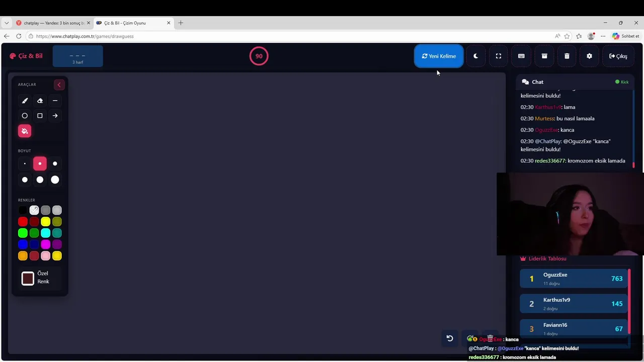The width and height of the screenshot is (644, 362).
Task: Open the settings gear icon
Action: point(589,56)
